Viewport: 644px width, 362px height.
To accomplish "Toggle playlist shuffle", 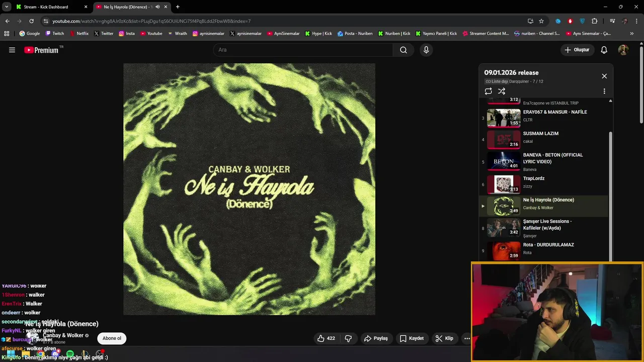I will (x=502, y=91).
